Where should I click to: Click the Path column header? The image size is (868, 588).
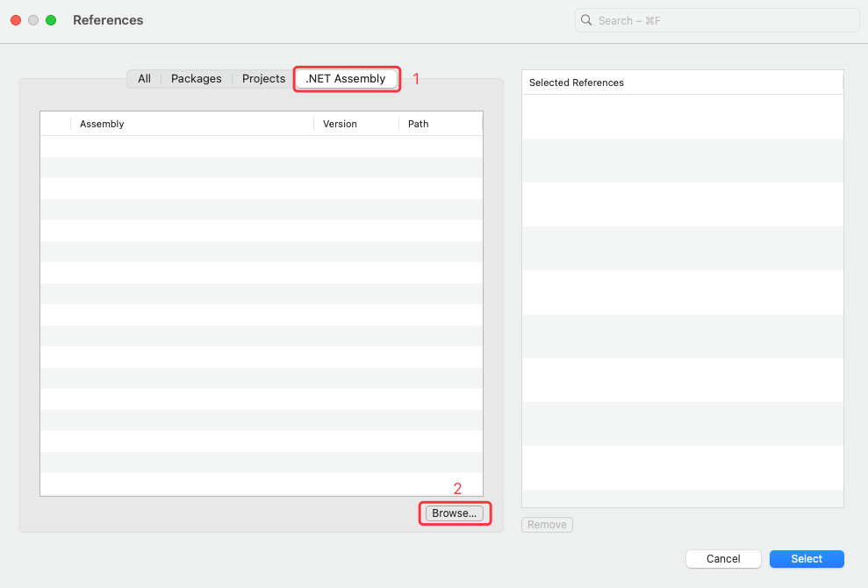click(x=439, y=124)
